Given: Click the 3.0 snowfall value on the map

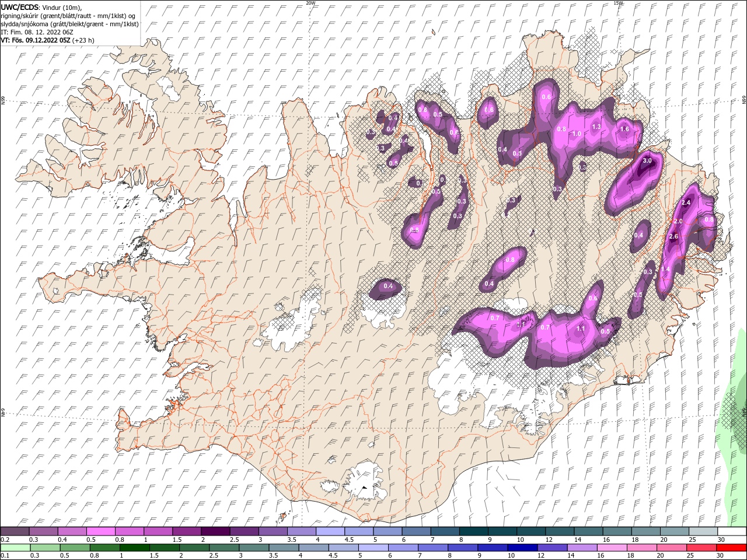Looking at the screenshot, I should [647, 160].
